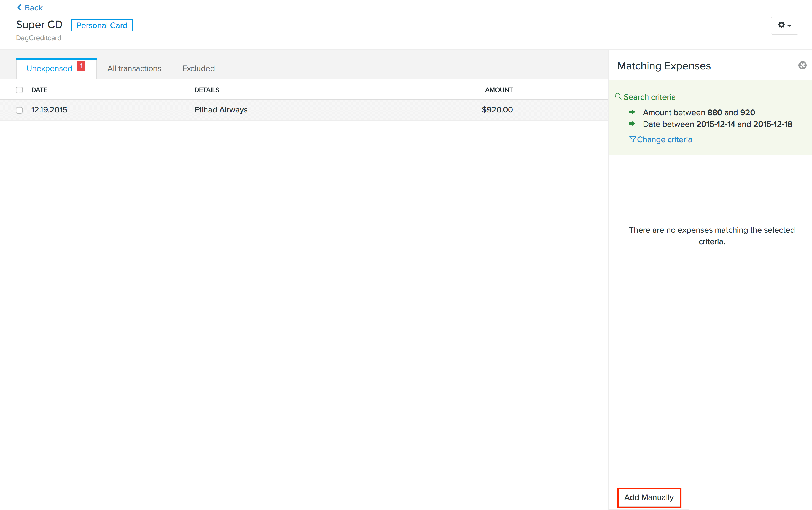Open the Excluded tab
Viewport: 812px width, 510px height.
(x=198, y=68)
